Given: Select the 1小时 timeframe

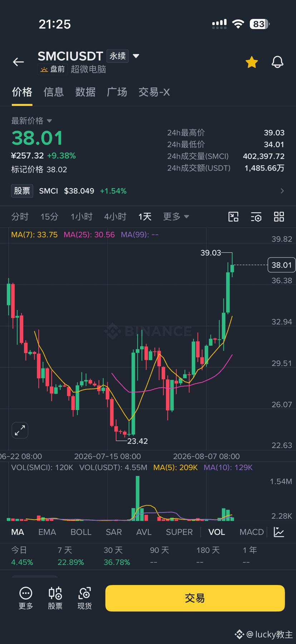Looking at the screenshot, I should 82,217.
